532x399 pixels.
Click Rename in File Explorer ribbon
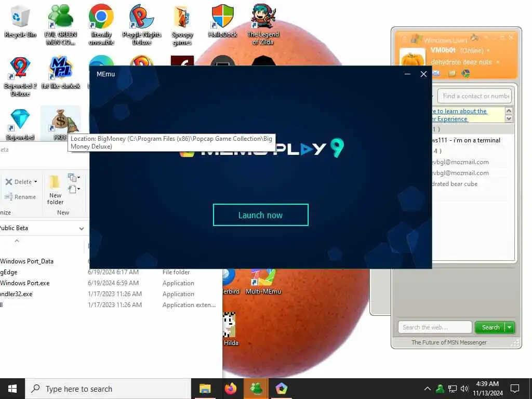click(x=20, y=197)
